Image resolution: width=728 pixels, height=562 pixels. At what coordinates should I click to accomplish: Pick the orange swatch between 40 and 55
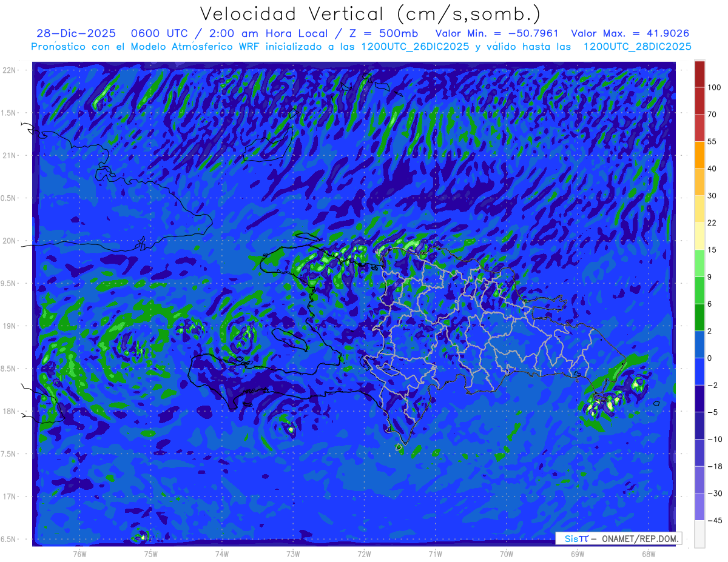(699, 155)
